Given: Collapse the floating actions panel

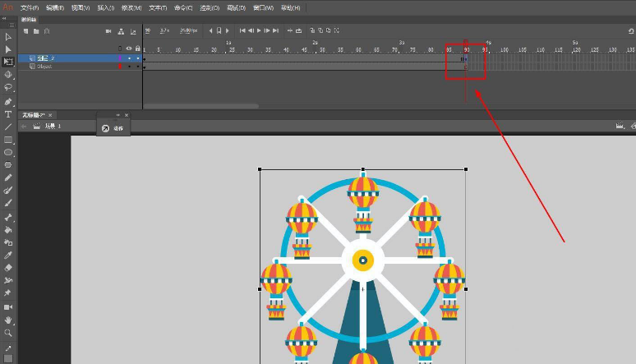Looking at the screenshot, I should [118, 115].
